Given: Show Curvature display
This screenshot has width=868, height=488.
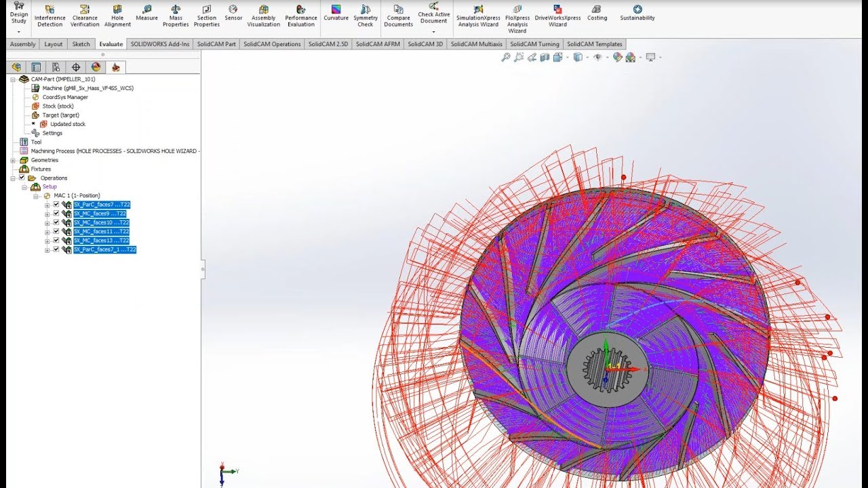Looking at the screenshot, I should 336,13.
